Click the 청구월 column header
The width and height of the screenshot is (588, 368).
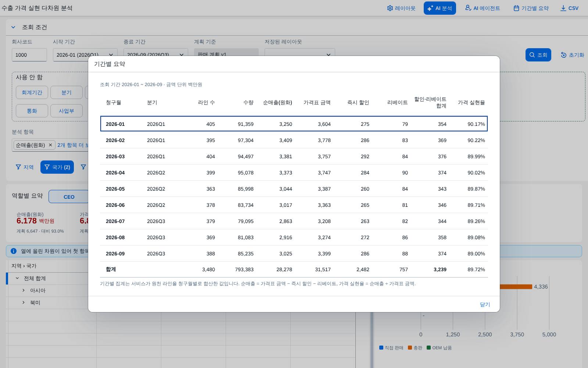coord(113,102)
